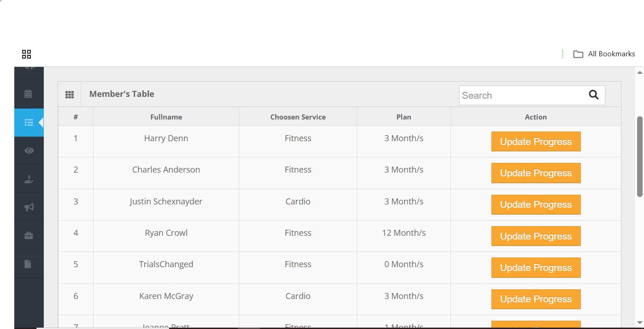Viewport: 644px width, 329px height.
Task: Click the scrollbar down arrow
Action: (639, 323)
